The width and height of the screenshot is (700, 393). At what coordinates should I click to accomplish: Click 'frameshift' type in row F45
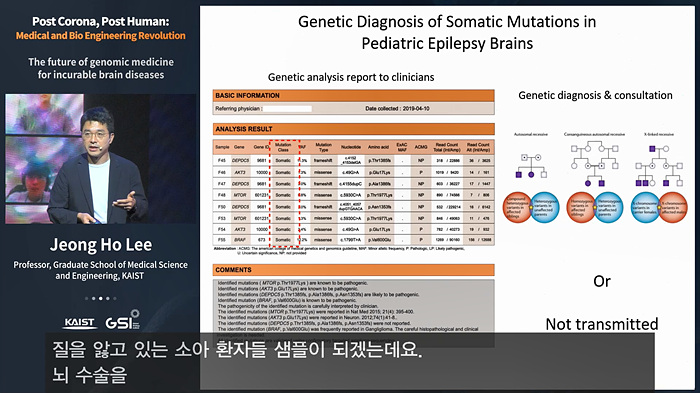(x=323, y=160)
